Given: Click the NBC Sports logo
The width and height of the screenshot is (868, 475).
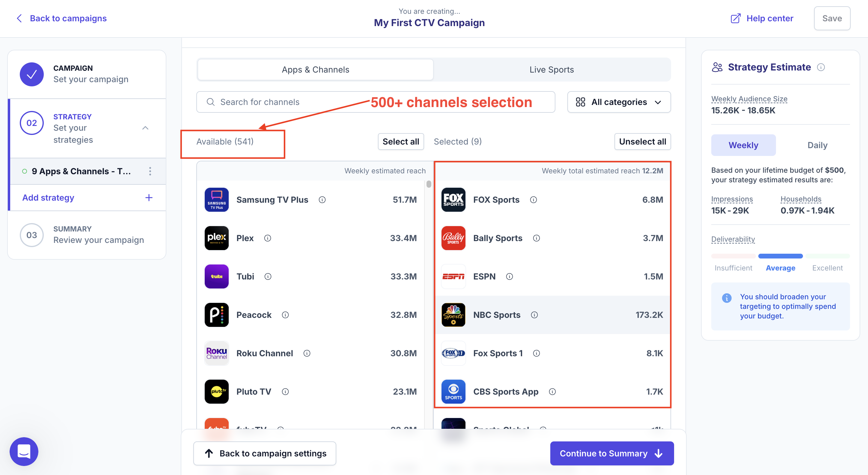Looking at the screenshot, I should 453,315.
